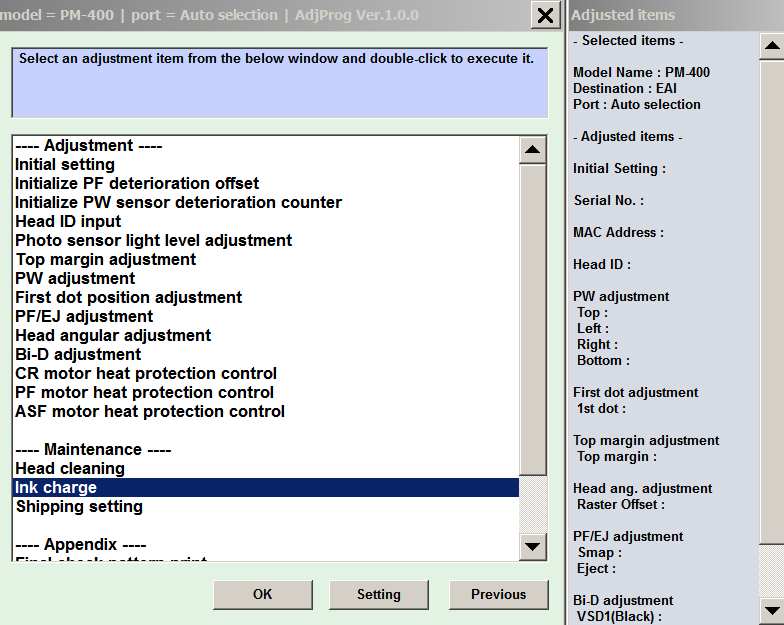The height and width of the screenshot is (625, 784).
Task: Click Adjusted items panel scroll up arrow
Action: [772, 46]
